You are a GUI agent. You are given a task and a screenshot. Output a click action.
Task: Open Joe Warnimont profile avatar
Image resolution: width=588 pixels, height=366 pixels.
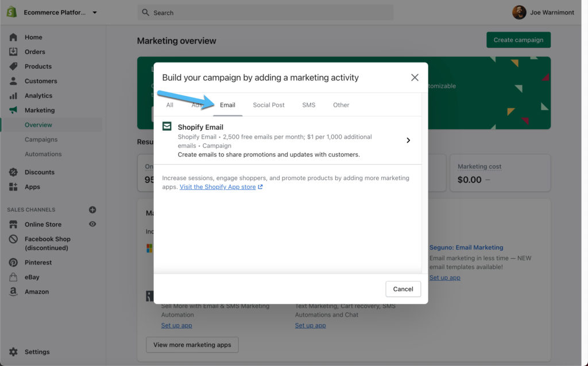click(x=519, y=13)
